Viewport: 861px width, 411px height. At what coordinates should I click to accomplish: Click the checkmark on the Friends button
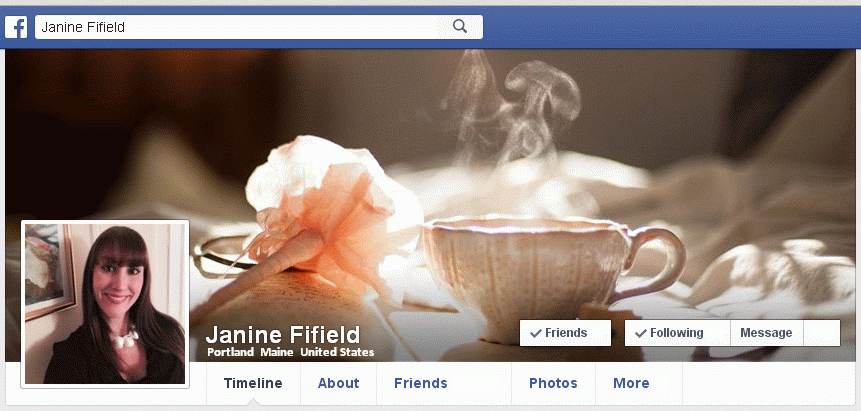pyautogui.click(x=536, y=333)
